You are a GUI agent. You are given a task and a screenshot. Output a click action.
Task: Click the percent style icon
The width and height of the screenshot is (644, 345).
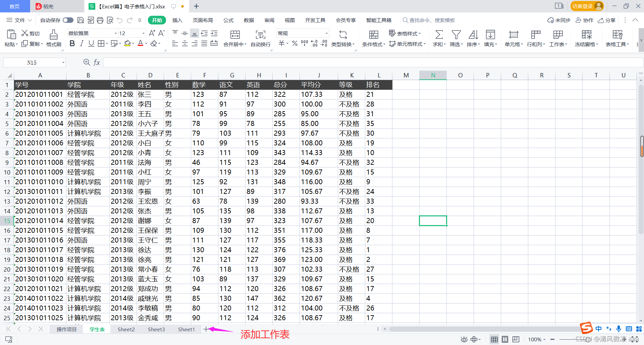pyautogui.click(x=294, y=44)
